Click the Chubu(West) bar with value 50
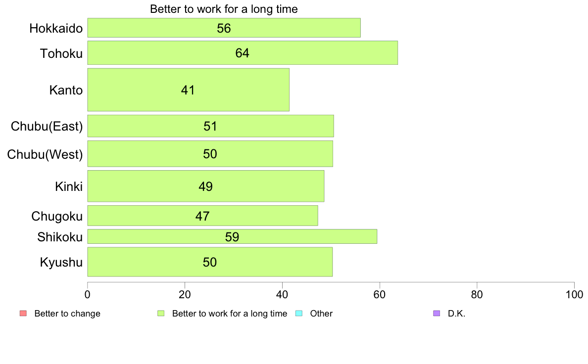588x364 pixels. 210,154
